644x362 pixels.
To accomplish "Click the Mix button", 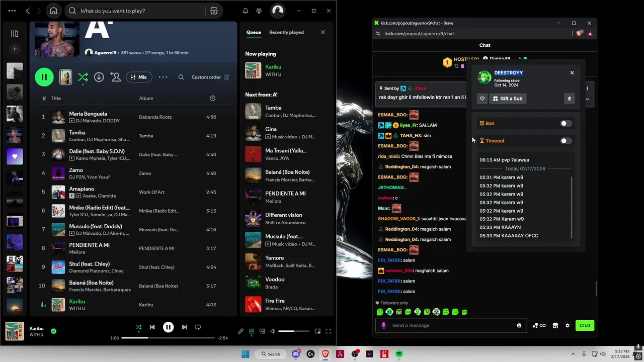I will point(138,77).
